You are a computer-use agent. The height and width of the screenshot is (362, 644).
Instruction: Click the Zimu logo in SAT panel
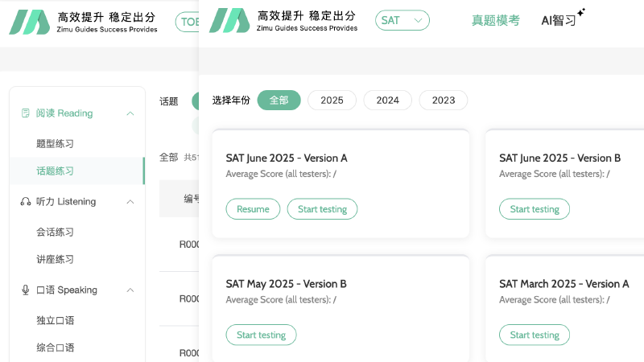click(229, 21)
